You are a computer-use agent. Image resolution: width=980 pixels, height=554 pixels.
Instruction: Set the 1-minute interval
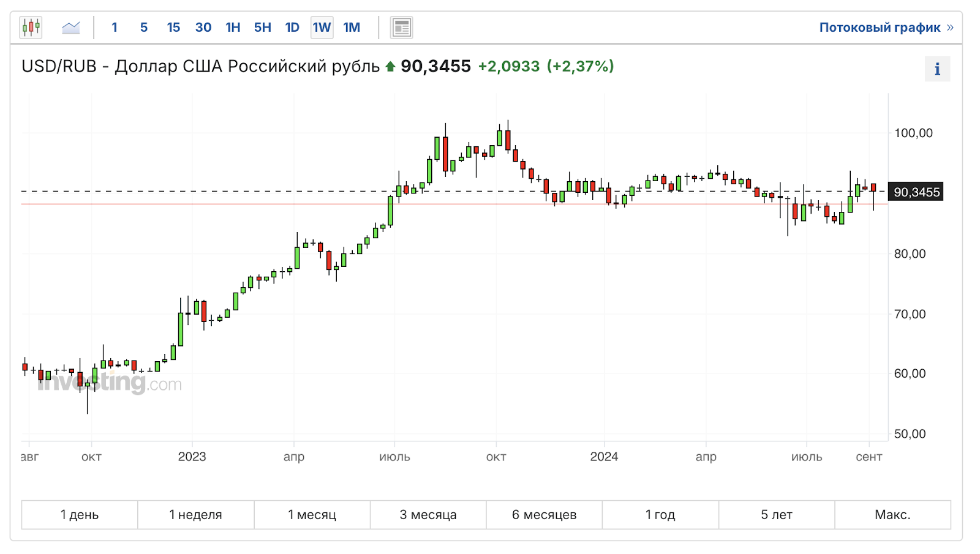(115, 28)
